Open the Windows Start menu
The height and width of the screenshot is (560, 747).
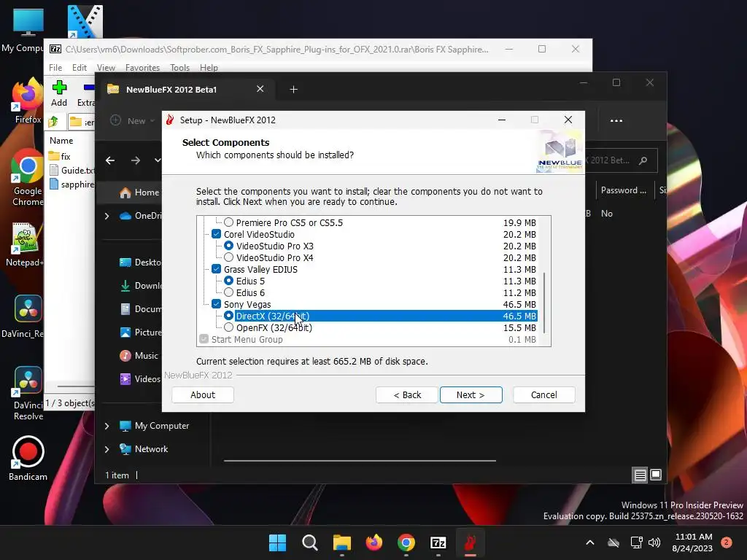point(278,542)
